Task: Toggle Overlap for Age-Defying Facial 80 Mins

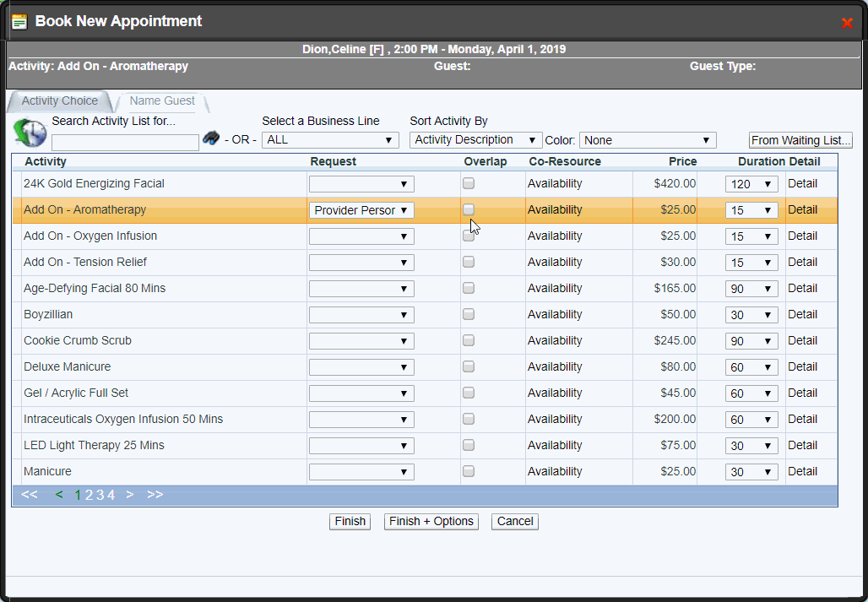Action: click(x=469, y=288)
